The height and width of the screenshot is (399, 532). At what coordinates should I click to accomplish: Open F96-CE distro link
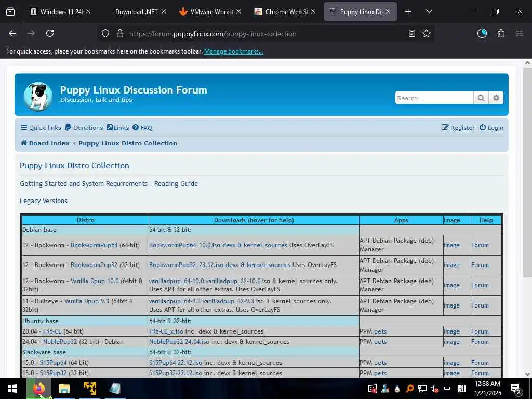tap(52, 331)
